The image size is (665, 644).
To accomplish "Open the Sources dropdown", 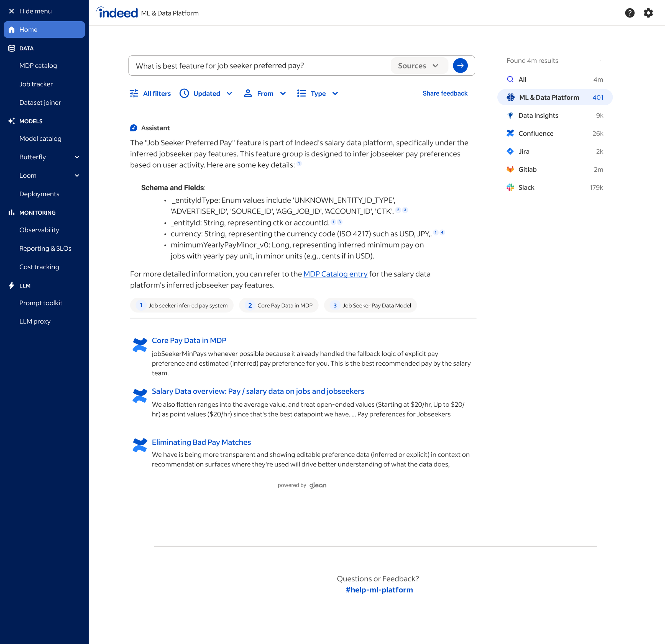I will 419,65.
